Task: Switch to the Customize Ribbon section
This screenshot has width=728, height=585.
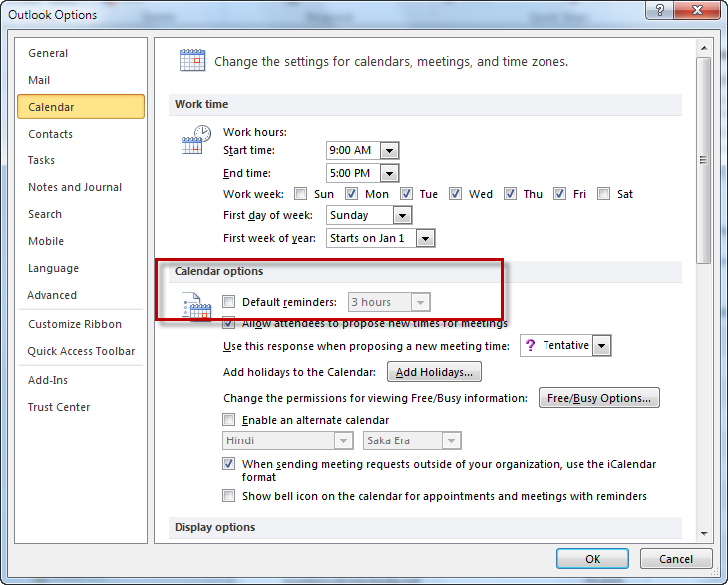Action: tap(75, 324)
